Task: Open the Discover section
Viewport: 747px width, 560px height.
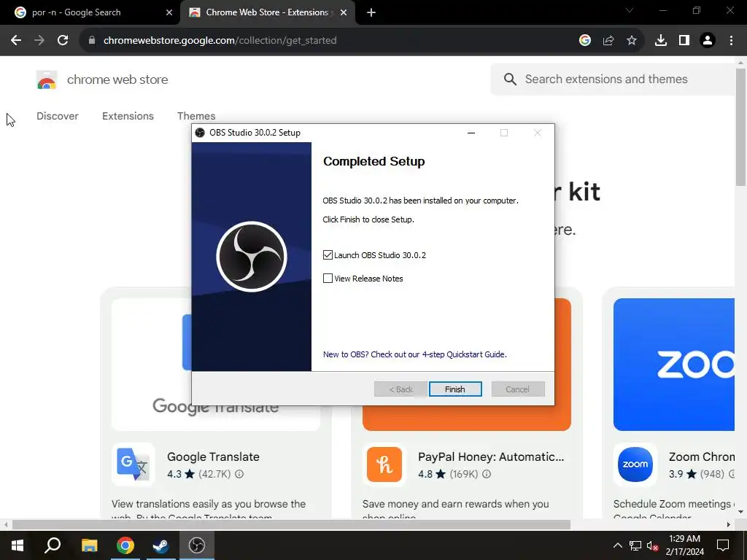Action: [x=57, y=116]
